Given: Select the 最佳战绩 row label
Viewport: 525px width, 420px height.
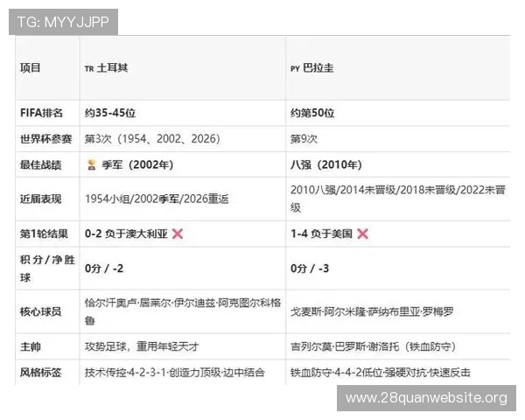Looking at the screenshot, I should pyautogui.click(x=41, y=164).
